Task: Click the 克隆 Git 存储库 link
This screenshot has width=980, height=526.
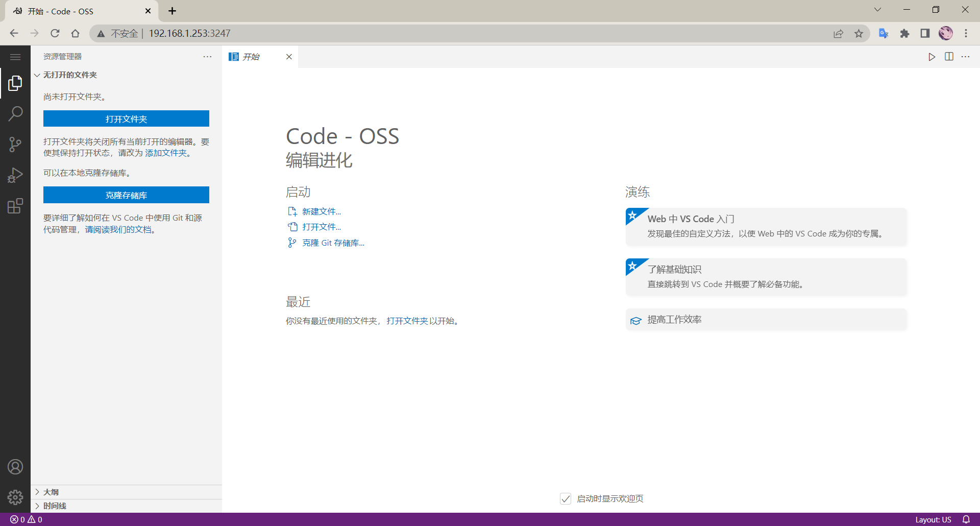Action: (333, 243)
